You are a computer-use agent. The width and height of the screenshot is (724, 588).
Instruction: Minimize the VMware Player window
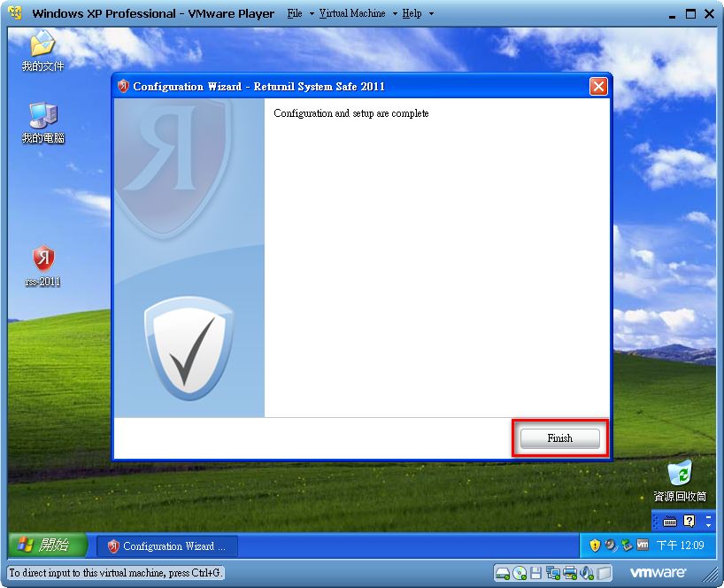(672, 15)
